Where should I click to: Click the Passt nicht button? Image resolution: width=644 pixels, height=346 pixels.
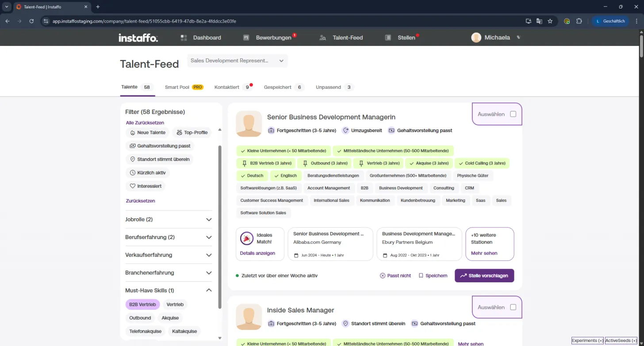[395, 276]
